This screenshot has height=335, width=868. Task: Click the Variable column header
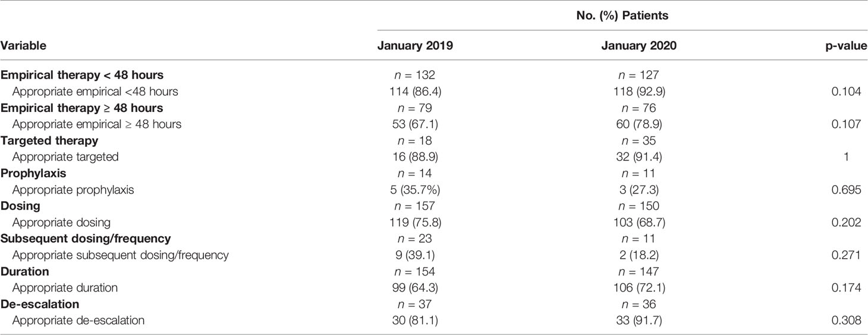pos(23,45)
